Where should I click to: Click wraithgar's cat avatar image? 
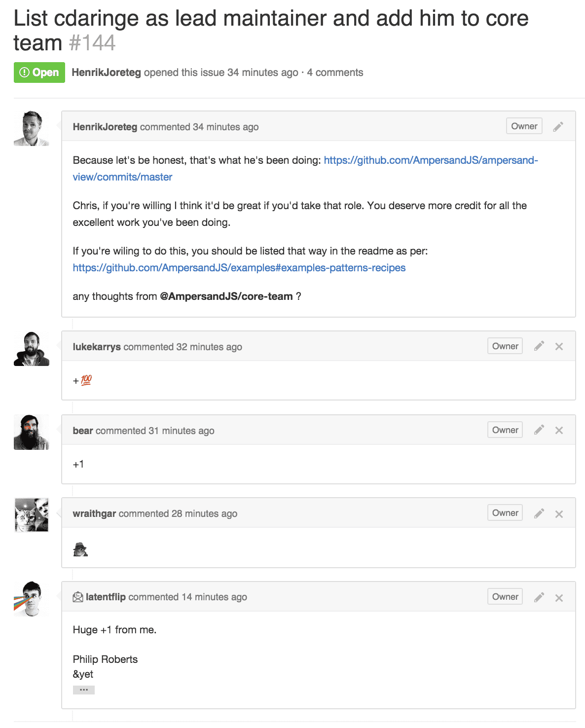click(x=32, y=515)
